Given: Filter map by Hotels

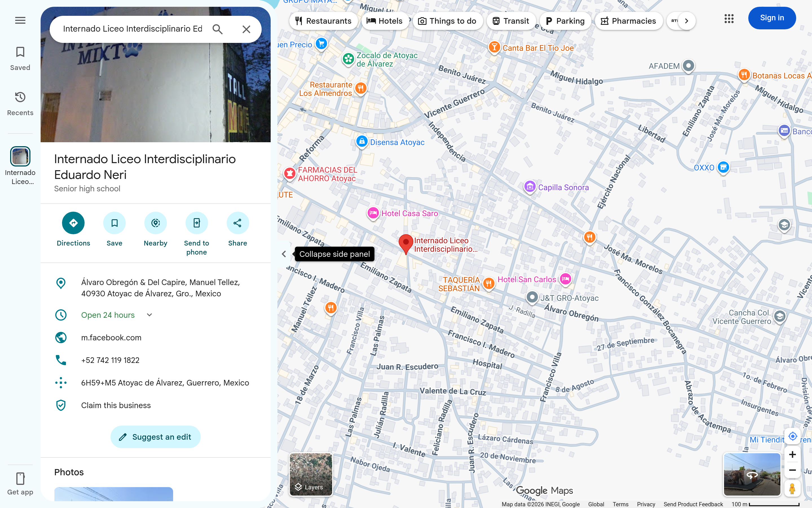Looking at the screenshot, I should [x=385, y=21].
